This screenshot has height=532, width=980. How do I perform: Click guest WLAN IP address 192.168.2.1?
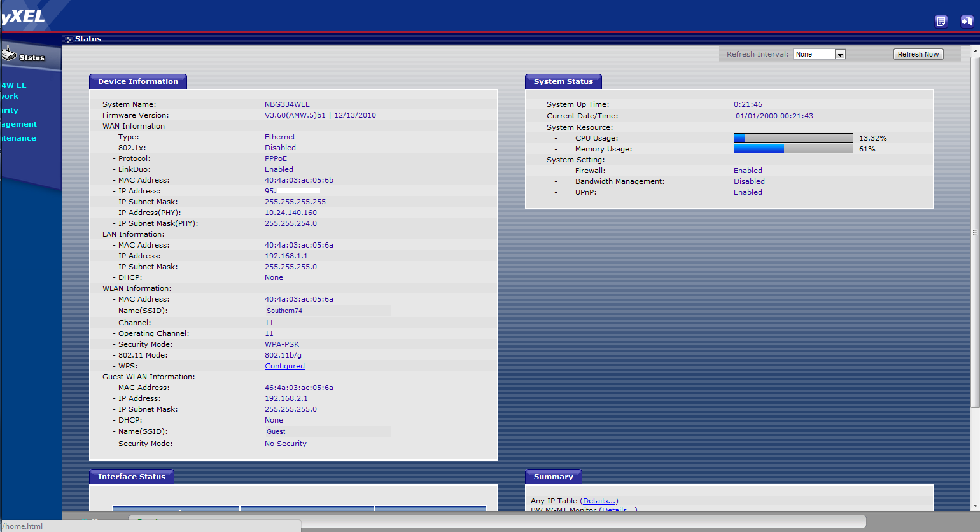[286, 398]
